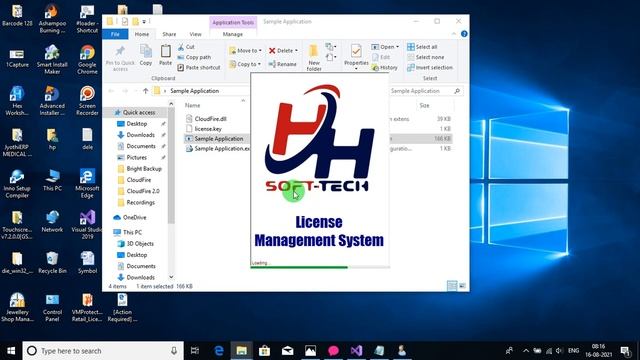Click the Help question mark icon

point(464,34)
